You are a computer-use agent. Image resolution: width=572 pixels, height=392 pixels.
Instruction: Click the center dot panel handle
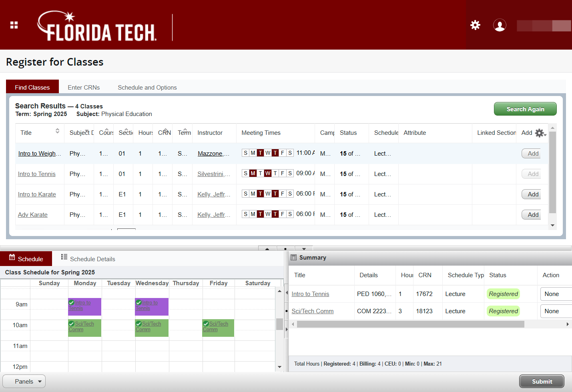[285, 248]
